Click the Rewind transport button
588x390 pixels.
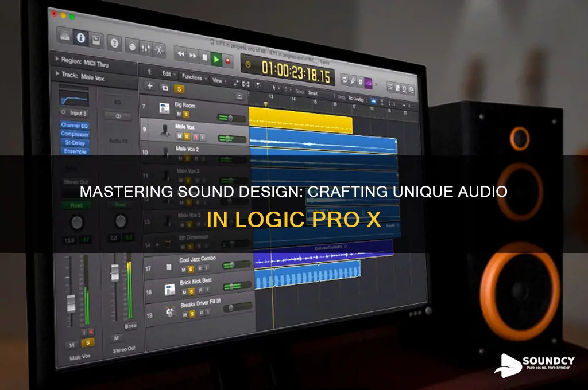coord(181,54)
